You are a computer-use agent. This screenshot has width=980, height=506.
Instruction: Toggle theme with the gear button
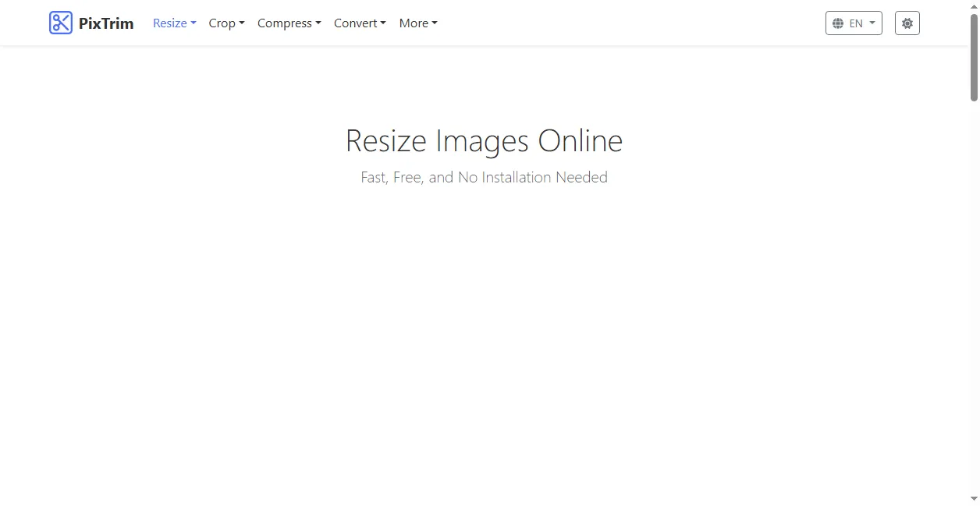[x=907, y=23]
